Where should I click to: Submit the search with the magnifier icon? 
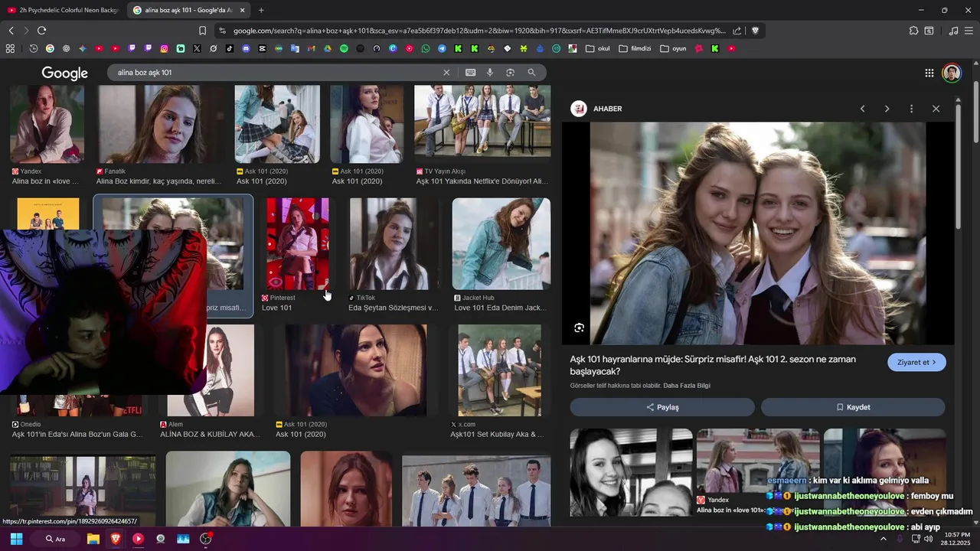click(531, 73)
